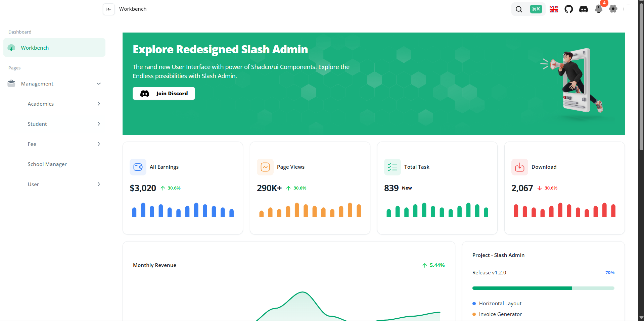Click the Download card icon

click(519, 167)
